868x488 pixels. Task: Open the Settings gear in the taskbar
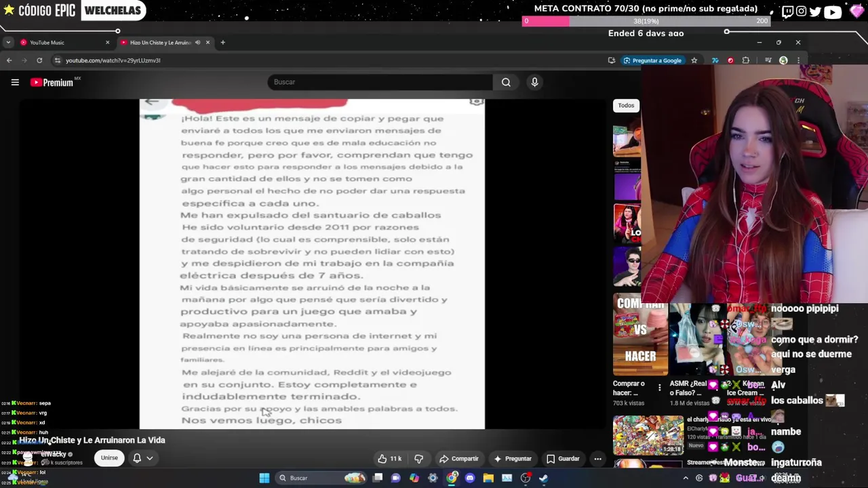[x=433, y=478]
